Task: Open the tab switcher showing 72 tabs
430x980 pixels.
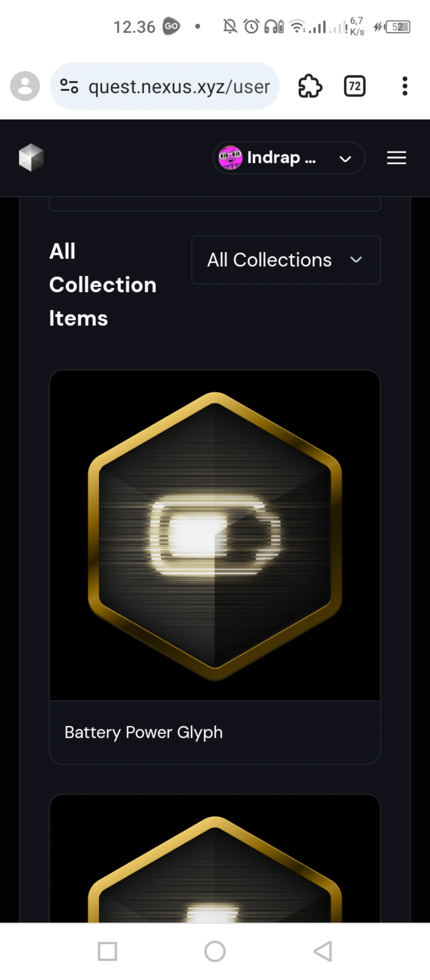Action: (x=355, y=86)
